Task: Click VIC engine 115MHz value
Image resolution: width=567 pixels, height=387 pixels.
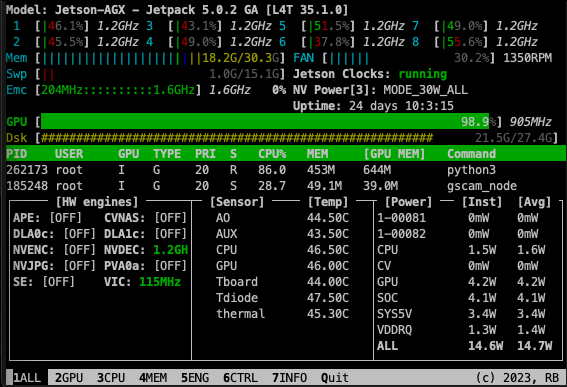Action: tap(160, 282)
